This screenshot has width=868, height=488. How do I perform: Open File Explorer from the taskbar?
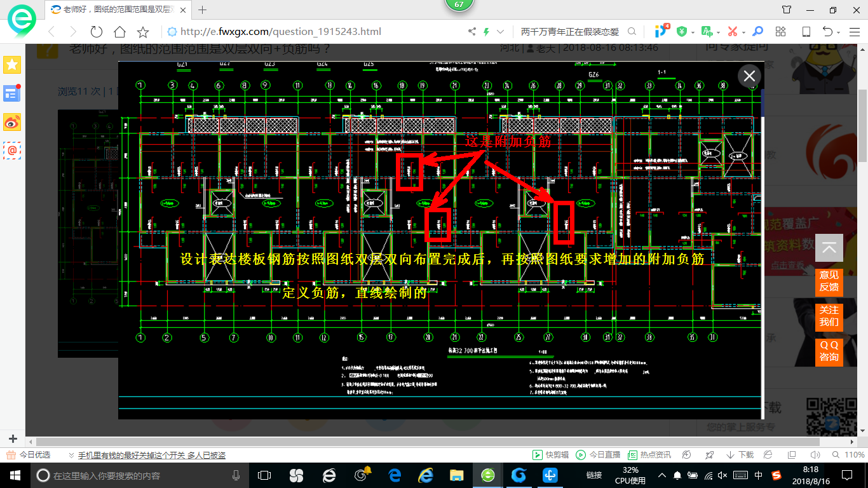point(456,475)
